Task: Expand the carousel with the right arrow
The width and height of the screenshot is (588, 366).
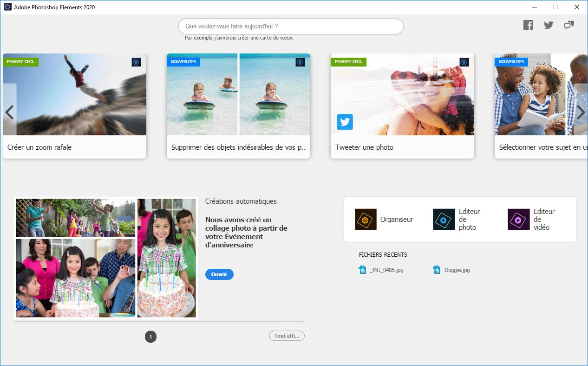Action: tap(581, 112)
